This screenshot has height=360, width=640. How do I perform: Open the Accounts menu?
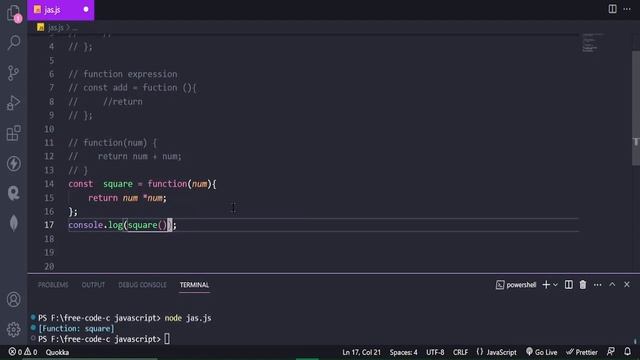pos(13,300)
